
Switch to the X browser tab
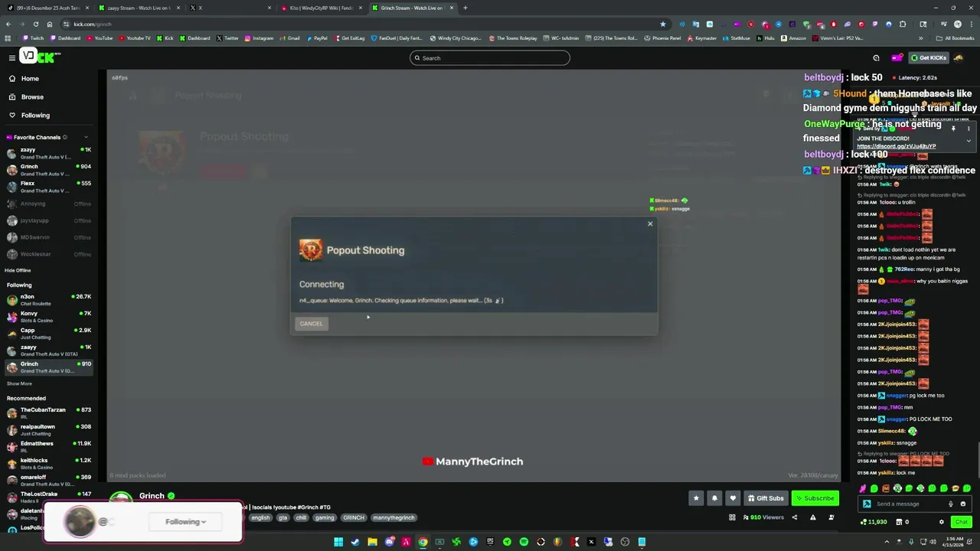tap(230, 8)
